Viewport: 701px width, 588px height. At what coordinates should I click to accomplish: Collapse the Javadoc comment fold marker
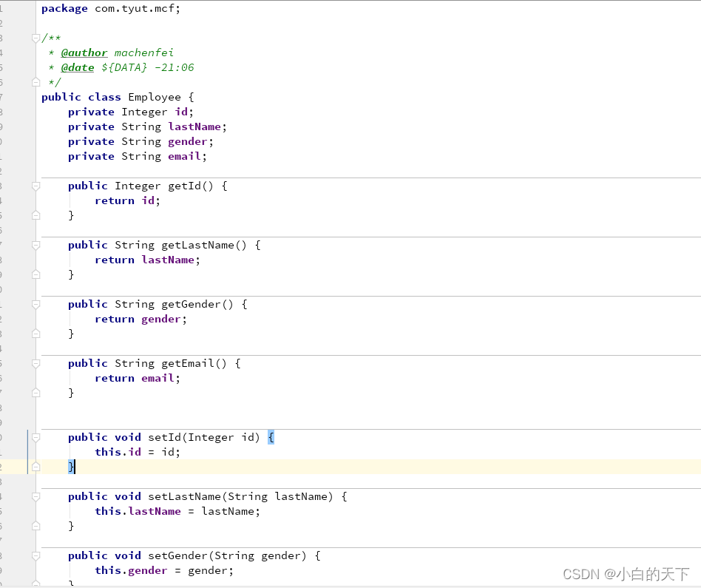(36, 38)
